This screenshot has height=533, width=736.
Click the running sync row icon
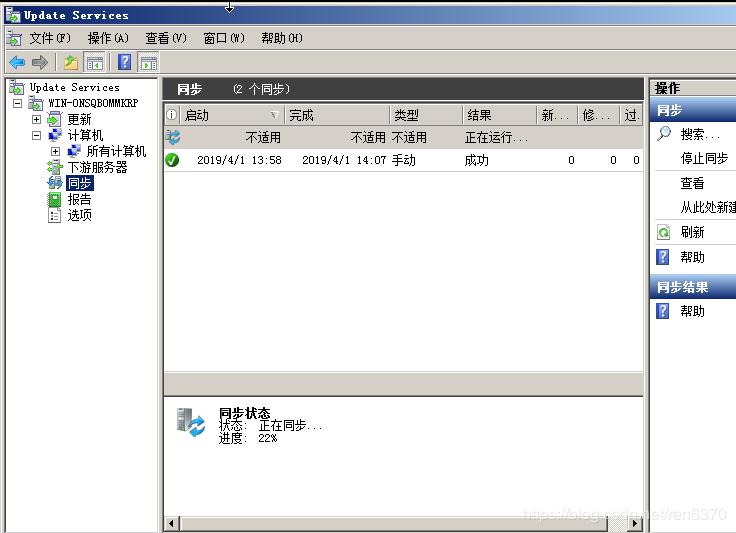pos(173,137)
